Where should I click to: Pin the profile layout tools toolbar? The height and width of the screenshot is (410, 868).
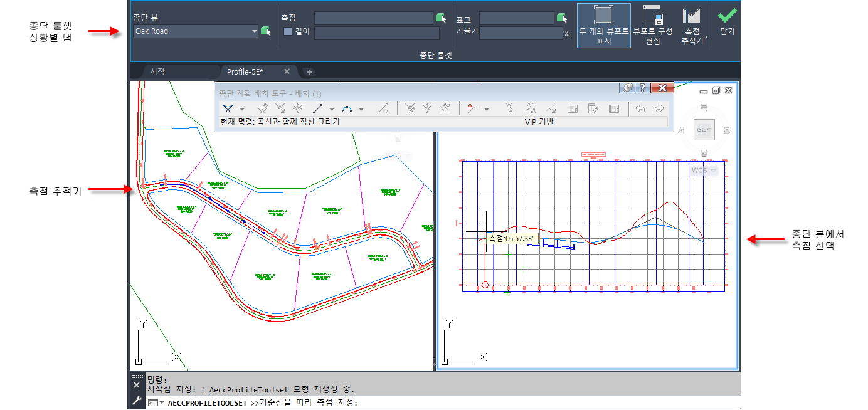(628, 88)
